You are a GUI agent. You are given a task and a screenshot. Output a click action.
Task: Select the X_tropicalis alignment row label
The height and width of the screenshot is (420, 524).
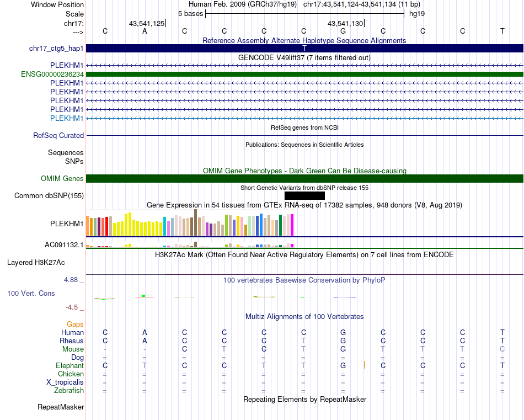(65, 382)
